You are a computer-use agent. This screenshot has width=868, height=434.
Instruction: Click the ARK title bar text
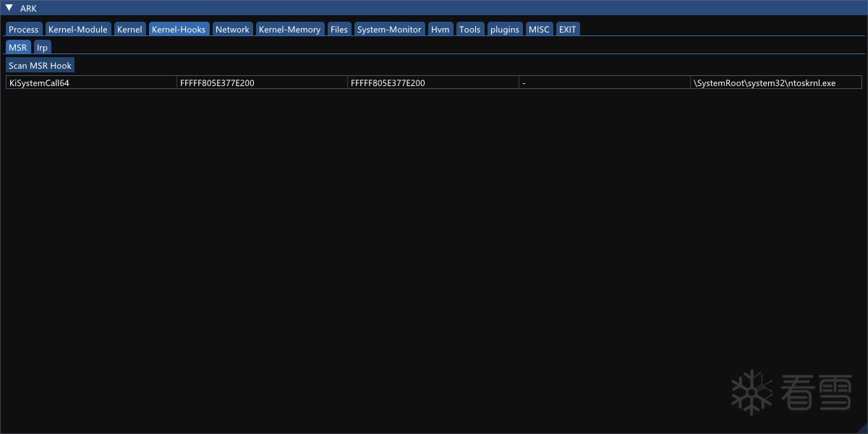pyautogui.click(x=28, y=9)
